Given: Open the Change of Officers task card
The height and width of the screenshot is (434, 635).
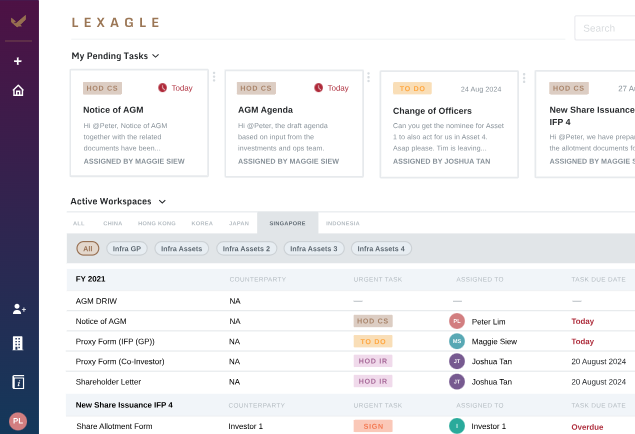Looking at the screenshot, I should click(449, 124).
